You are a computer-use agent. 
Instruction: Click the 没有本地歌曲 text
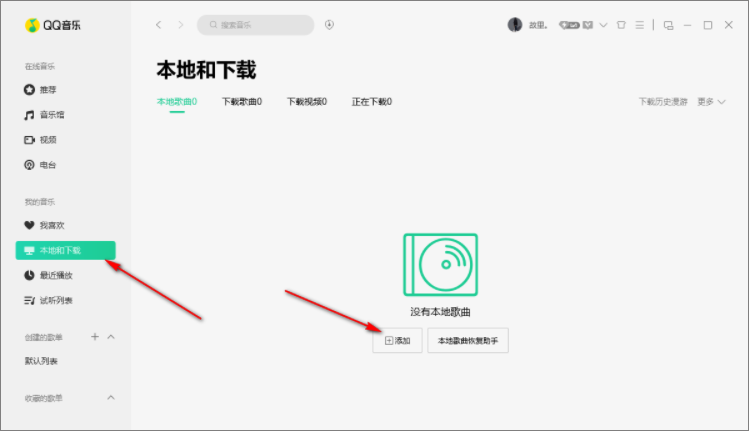point(440,312)
